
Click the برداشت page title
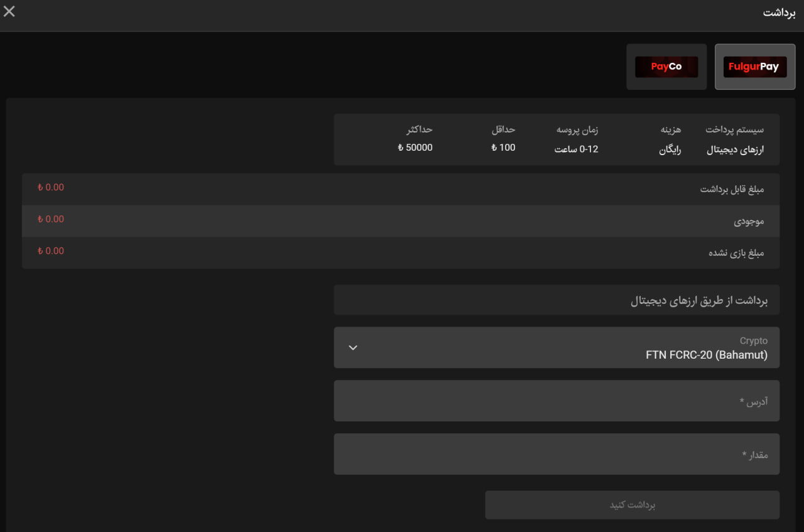(780, 13)
